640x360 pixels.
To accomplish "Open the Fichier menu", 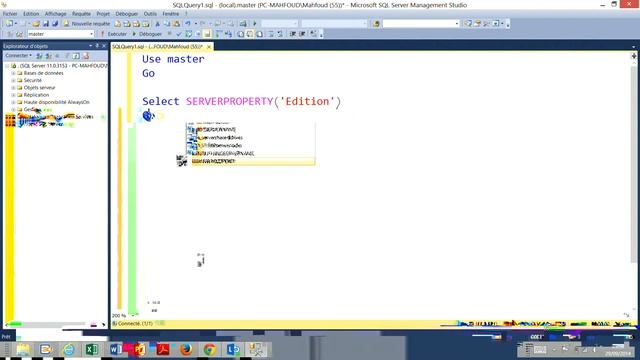I will [10, 13].
